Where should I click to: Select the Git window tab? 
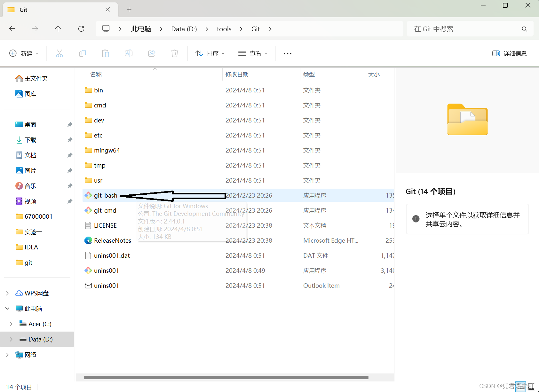point(60,10)
